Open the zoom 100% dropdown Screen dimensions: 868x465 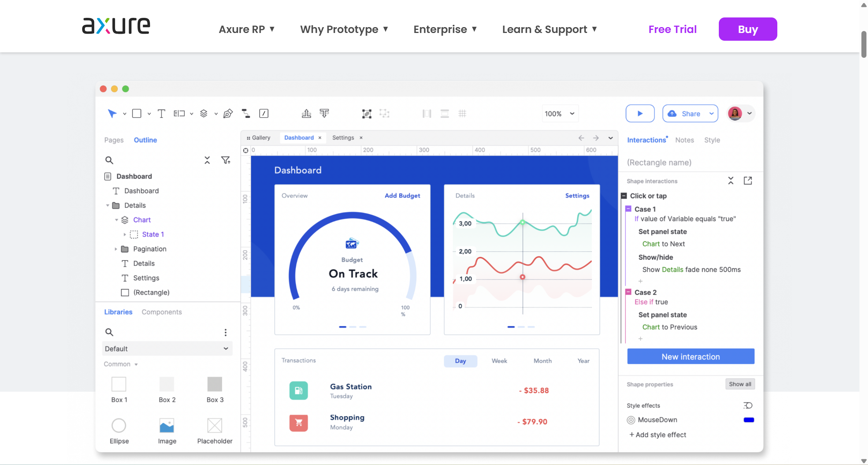[560, 113]
